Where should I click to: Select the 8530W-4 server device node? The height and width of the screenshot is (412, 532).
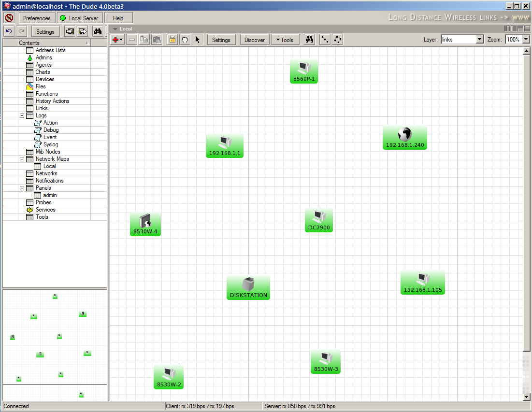click(x=145, y=224)
